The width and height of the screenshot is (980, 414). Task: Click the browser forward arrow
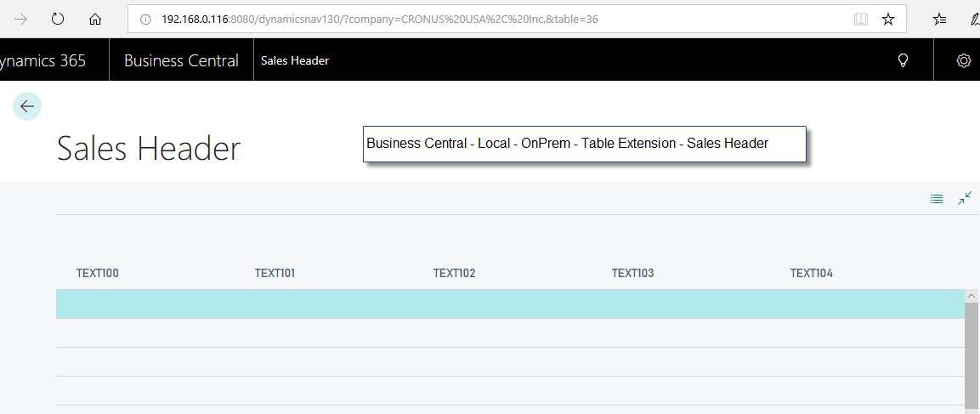pos(21,19)
